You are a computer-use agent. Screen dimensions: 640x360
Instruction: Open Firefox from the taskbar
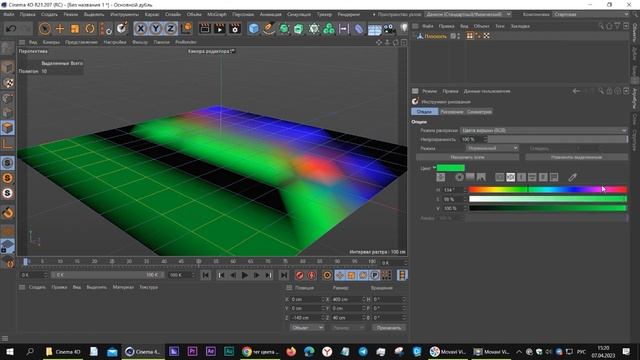pos(291,351)
